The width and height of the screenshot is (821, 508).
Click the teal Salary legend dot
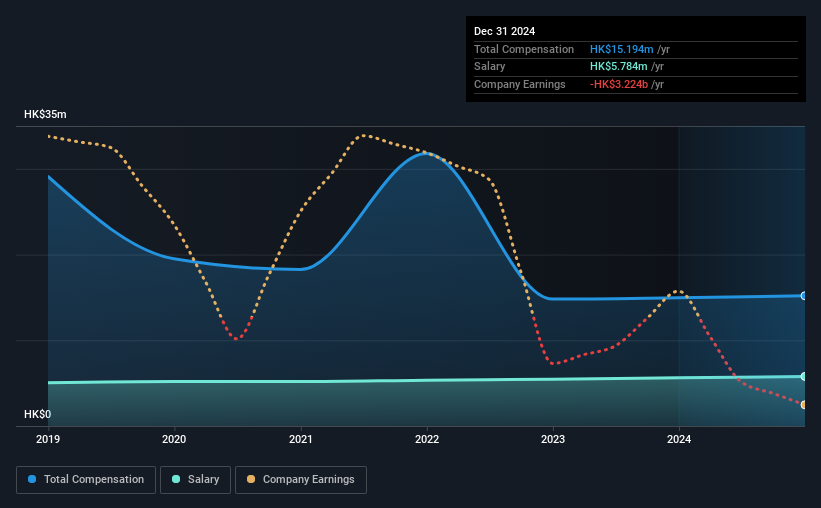176,479
